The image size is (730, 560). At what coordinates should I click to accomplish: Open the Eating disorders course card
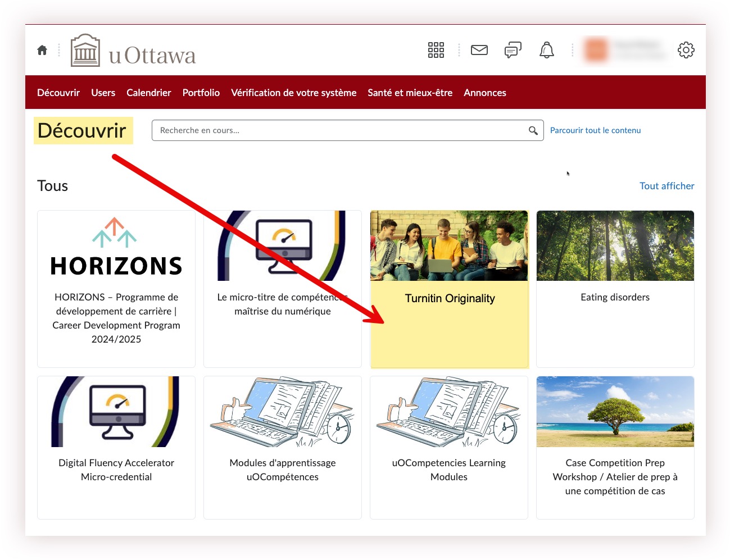[x=615, y=289]
